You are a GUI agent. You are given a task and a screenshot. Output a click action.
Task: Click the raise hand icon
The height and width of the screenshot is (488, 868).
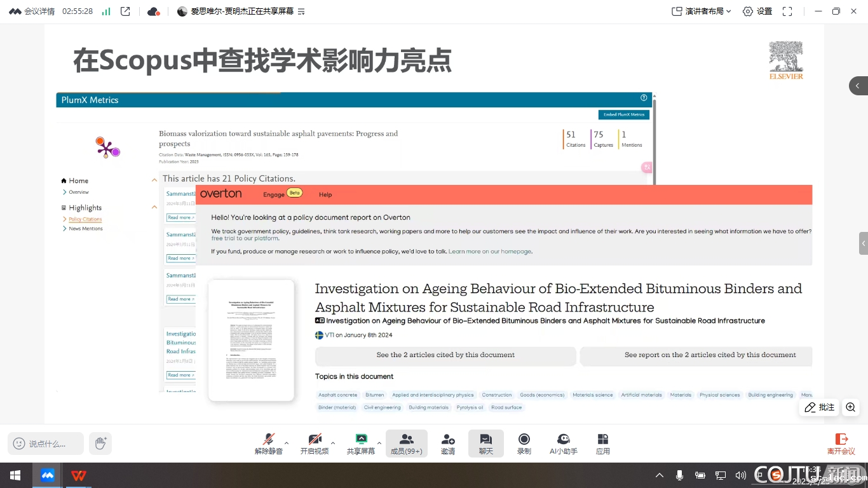point(100,444)
